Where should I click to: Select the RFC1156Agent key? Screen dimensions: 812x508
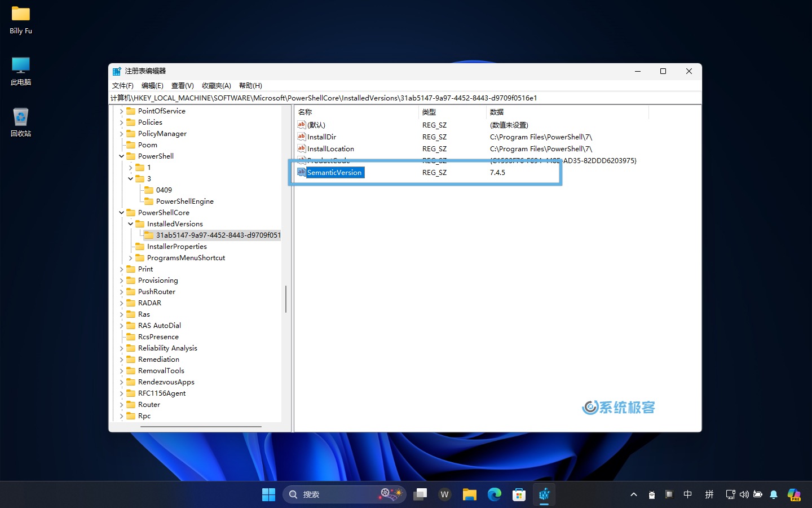[161, 393]
